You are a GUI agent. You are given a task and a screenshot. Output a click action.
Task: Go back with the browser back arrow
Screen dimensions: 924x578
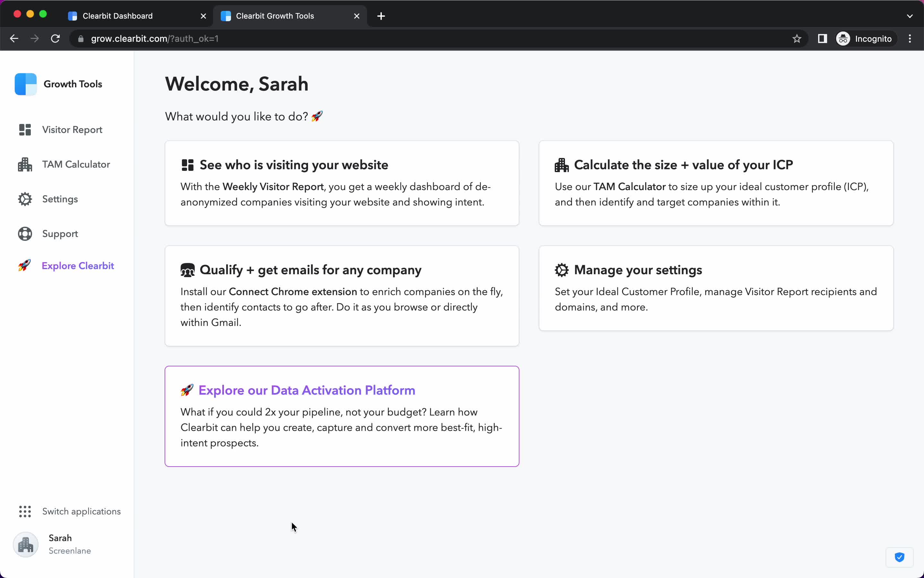[14, 39]
